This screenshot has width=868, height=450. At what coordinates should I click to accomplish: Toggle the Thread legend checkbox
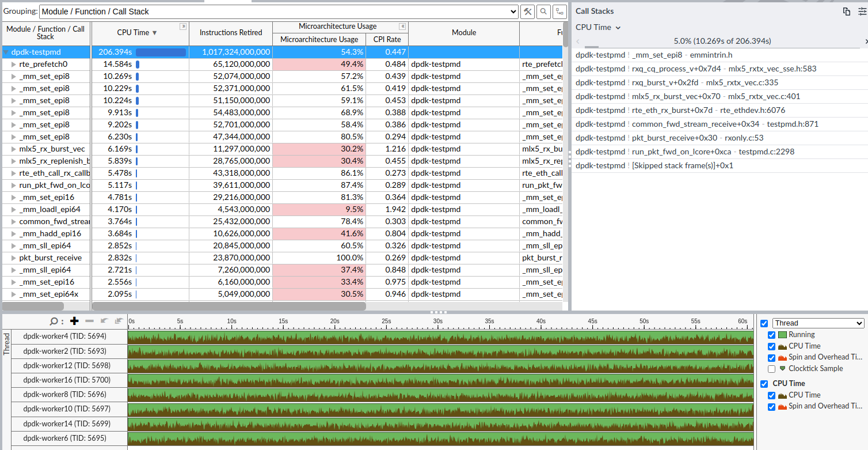tap(764, 323)
